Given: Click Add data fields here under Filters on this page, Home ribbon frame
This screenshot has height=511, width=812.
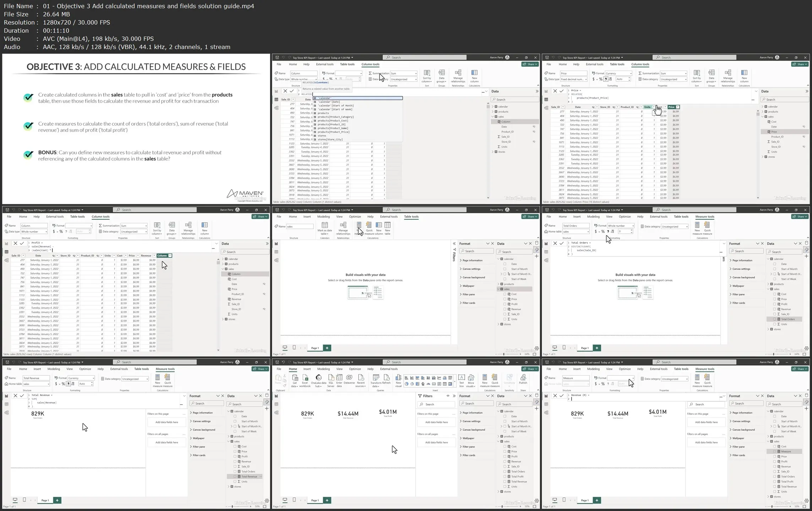Looking at the screenshot, I should pyautogui.click(x=436, y=422).
